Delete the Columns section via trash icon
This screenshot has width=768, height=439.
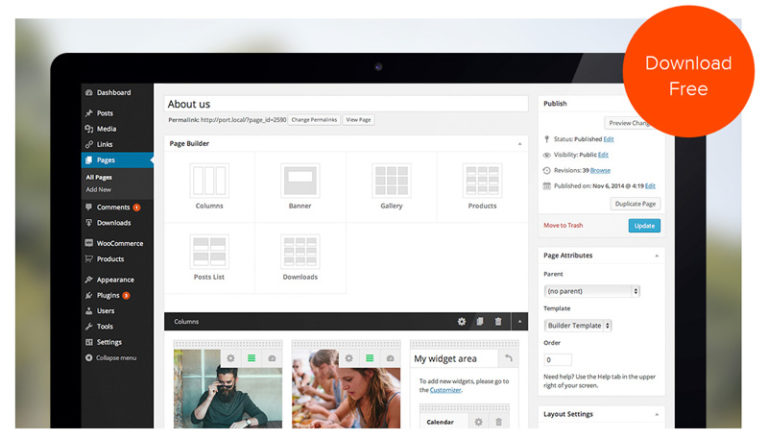pyautogui.click(x=499, y=322)
